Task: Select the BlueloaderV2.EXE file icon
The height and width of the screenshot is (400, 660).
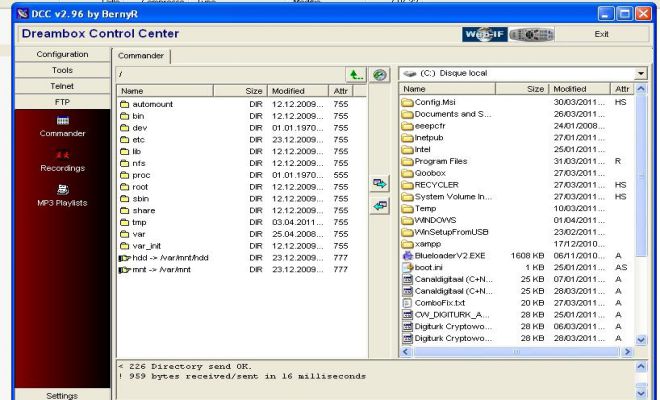Action: [407, 256]
